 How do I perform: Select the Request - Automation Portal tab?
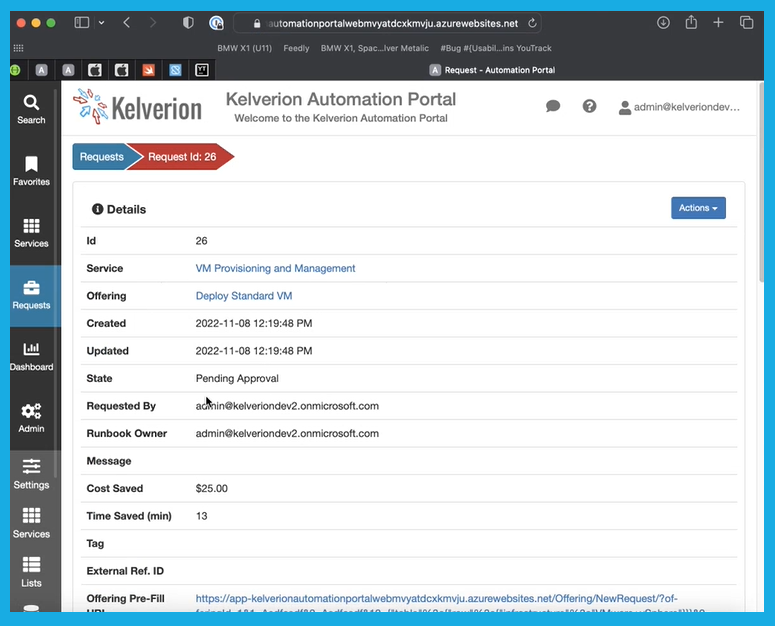point(492,70)
